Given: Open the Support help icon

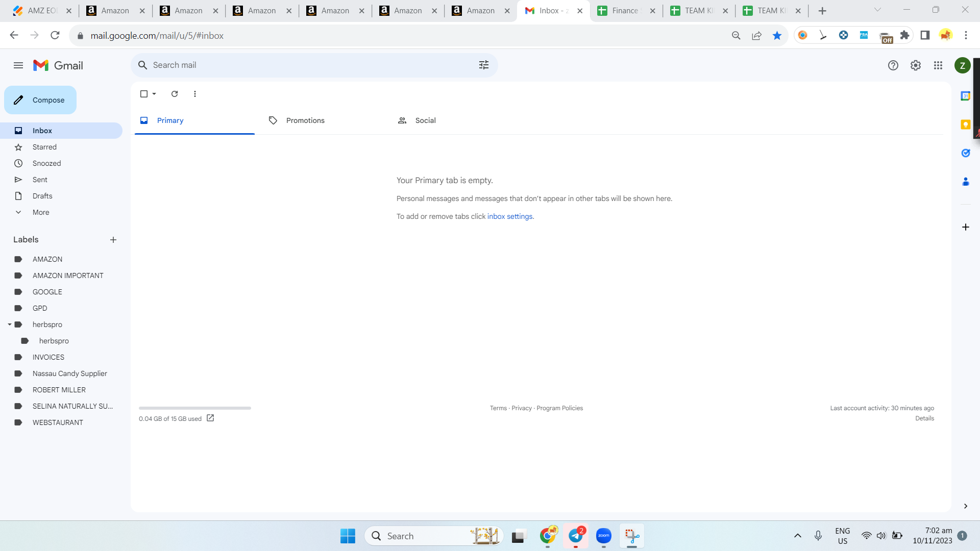Looking at the screenshot, I should 893,65.
